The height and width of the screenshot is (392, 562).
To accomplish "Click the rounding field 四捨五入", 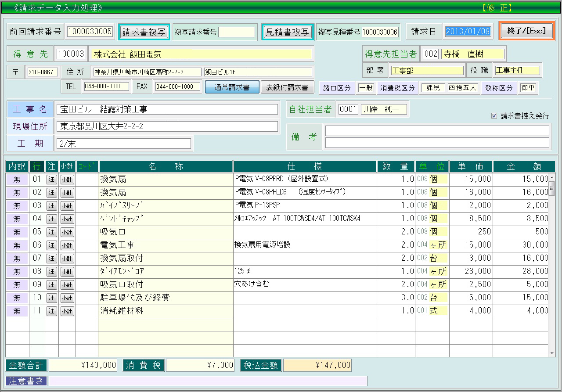I will [463, 88].
